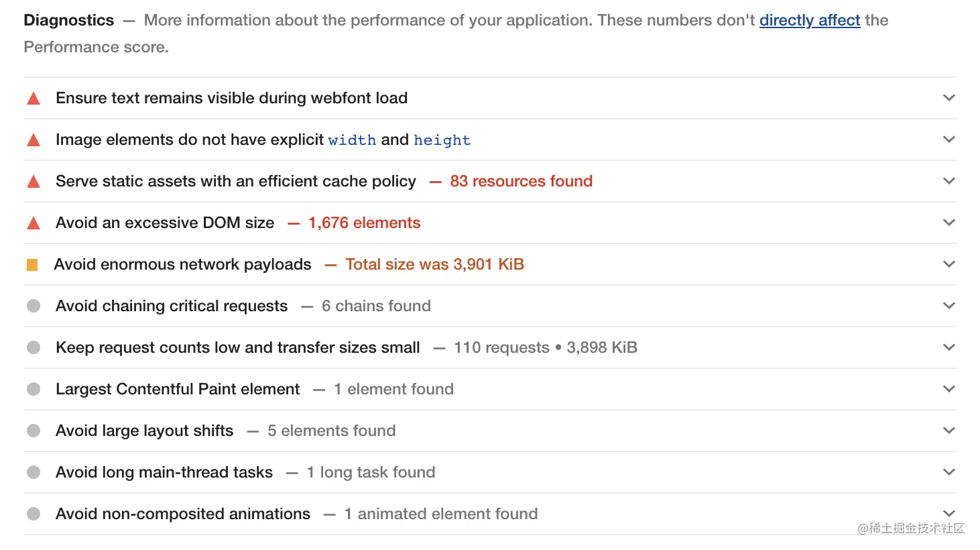Expand the long main-thread tasks chevron
Image resolution: width=980 pixels, height=550 pixels.
tap(948, 472)
